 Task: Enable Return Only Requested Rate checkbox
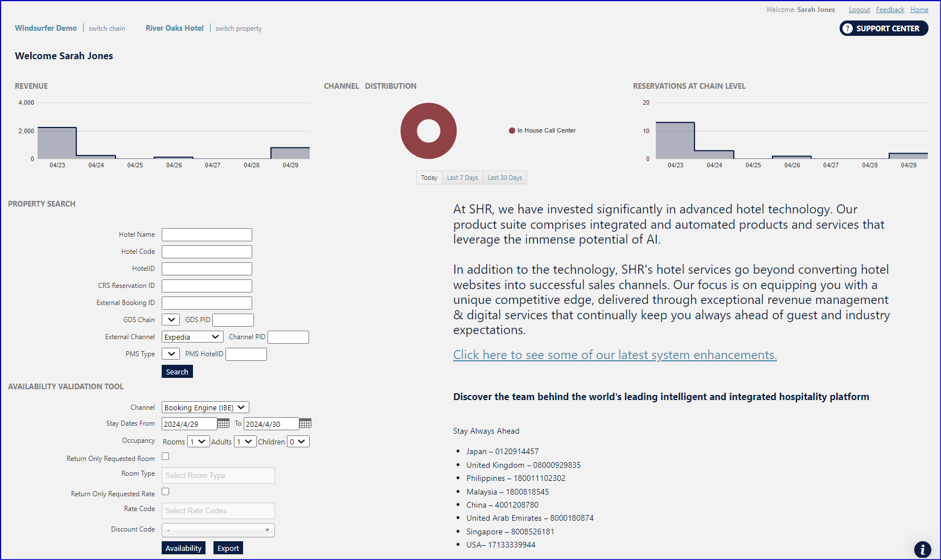point(166,492)
